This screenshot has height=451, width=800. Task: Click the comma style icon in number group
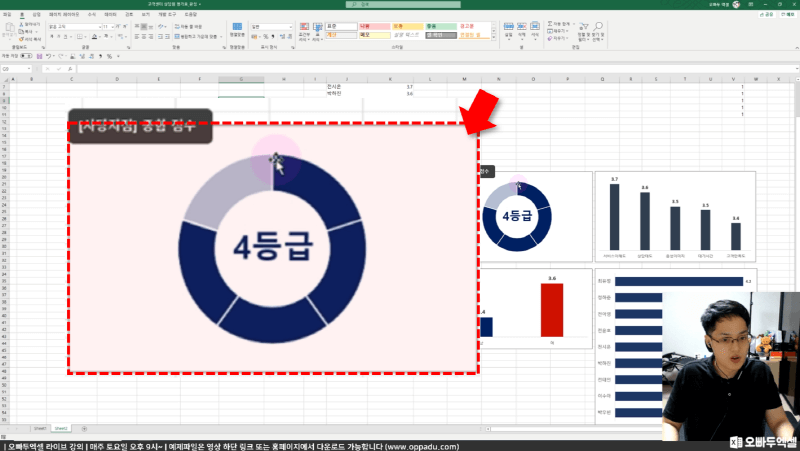[273, 37]
